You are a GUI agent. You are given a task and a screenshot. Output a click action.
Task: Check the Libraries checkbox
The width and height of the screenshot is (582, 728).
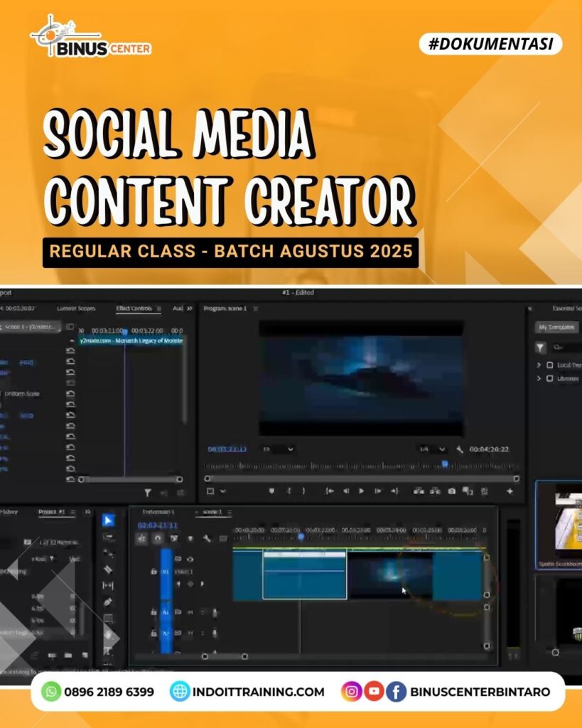549,379
